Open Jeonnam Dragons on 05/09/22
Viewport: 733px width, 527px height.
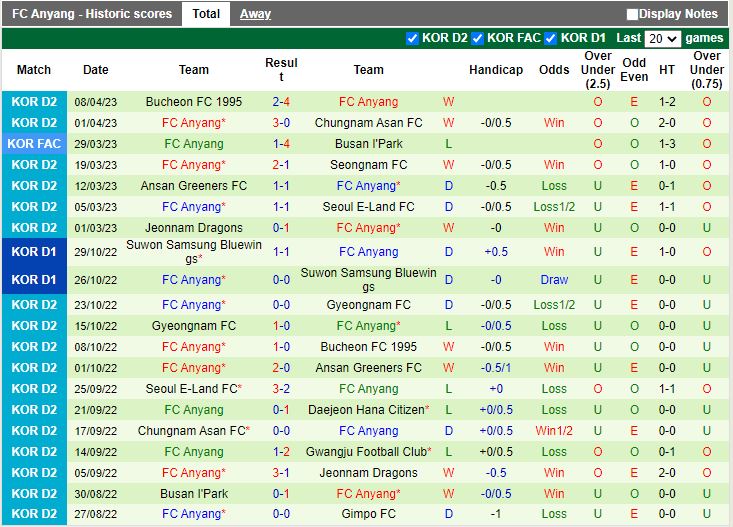[x=368, y=473]
